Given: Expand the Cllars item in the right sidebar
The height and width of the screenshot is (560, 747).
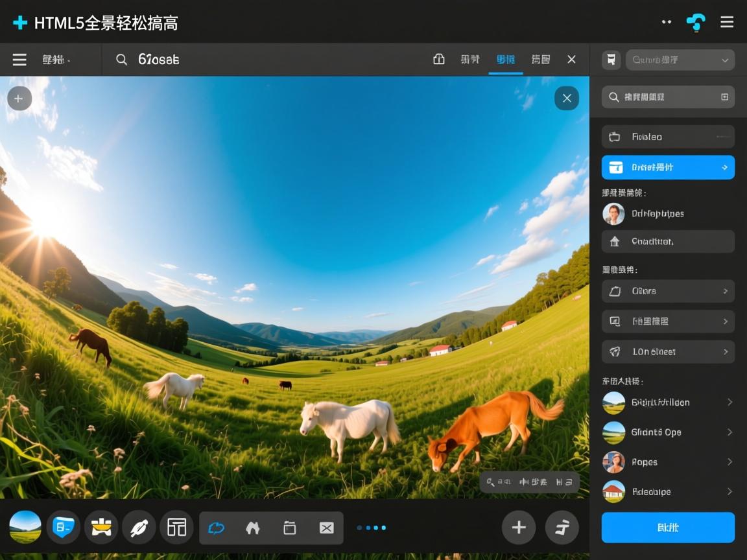Looking at the screenshot, I should tap(668, 291).
